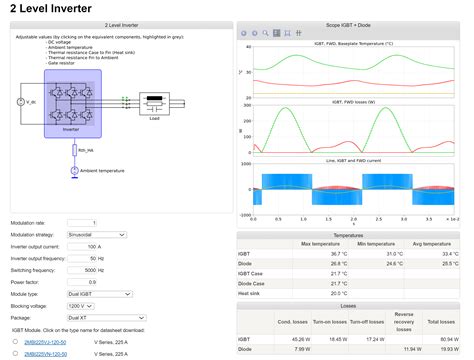The width and height of the screenshot is (474, 360).
Task: Click IGBT min temperature value 31.0 °C
Action: coord(394,254)
